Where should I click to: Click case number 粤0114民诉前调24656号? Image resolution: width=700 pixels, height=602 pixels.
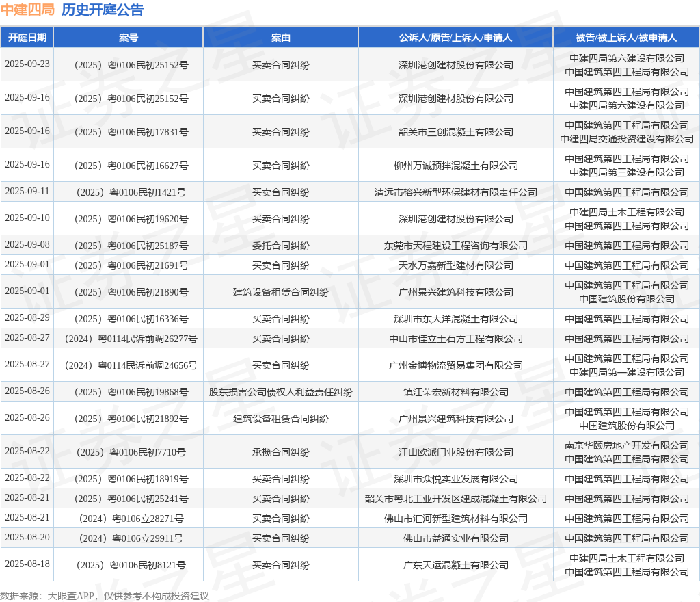click(148, 366)
